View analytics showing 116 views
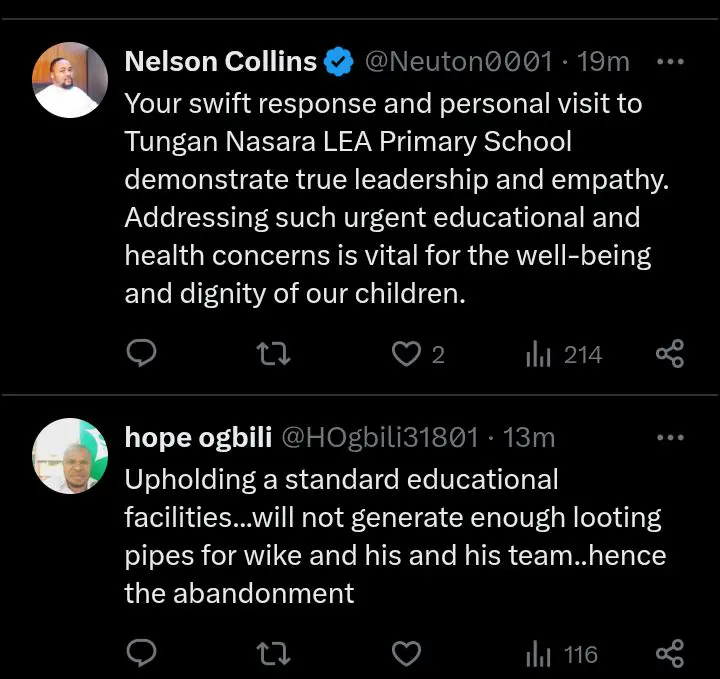 click(562, 655)
